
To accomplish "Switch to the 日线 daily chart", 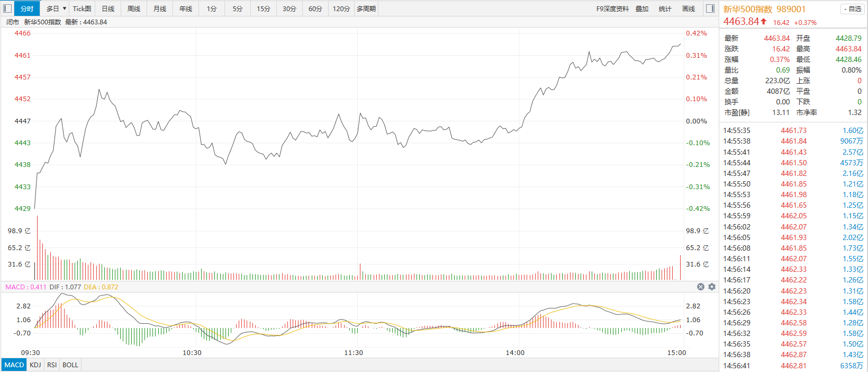I will pyautogui.click(x=108, y=8).
